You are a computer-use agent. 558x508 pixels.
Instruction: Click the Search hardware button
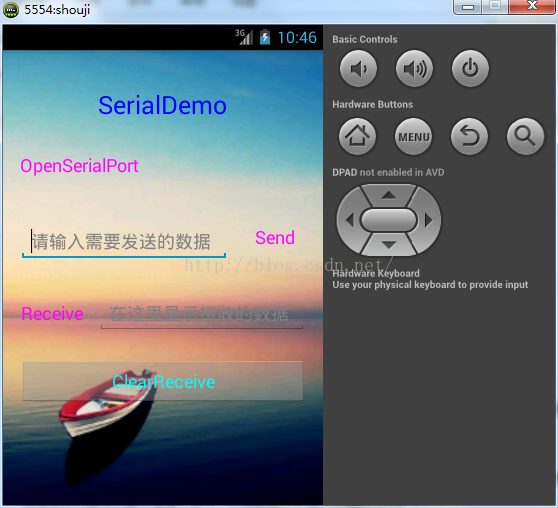pyautogui.click(x=525, y=137)
